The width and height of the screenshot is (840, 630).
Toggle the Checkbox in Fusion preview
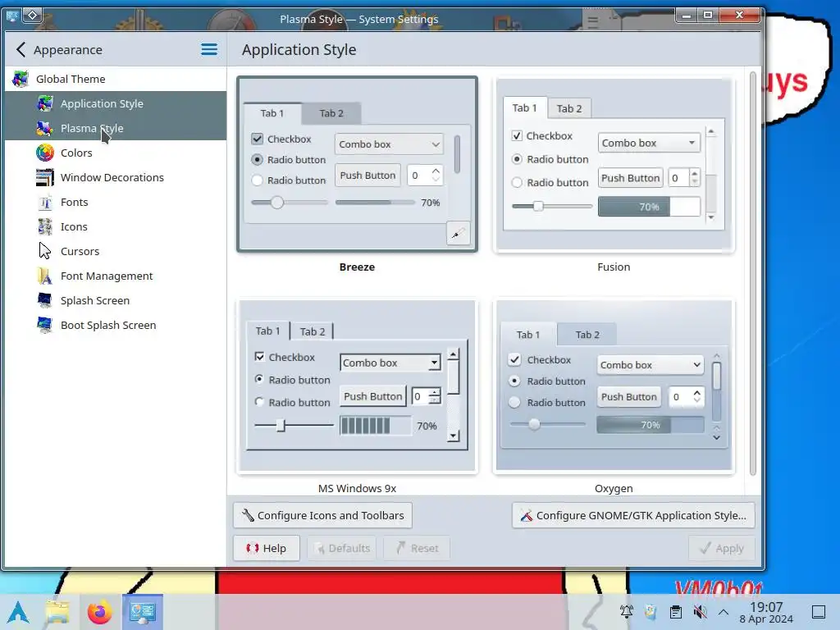[517, 135]
